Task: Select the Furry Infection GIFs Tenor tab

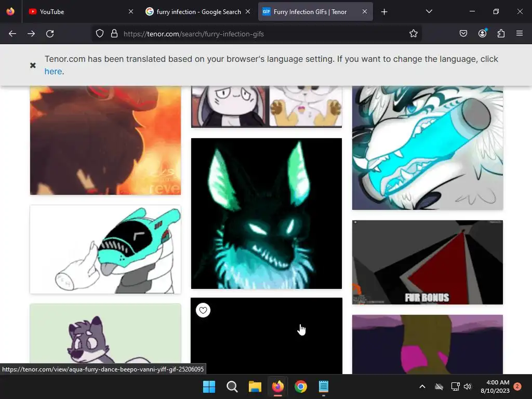Action: (x=315, y=11)
